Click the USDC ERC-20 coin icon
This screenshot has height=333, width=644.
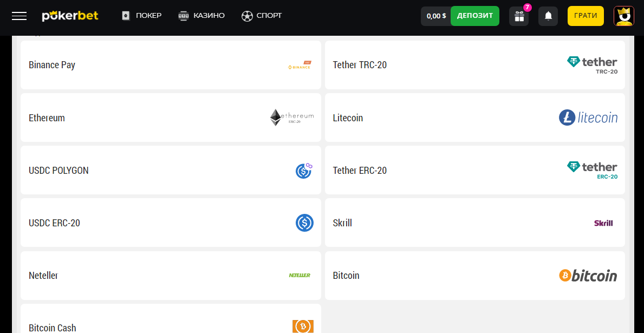pos(304,223)
